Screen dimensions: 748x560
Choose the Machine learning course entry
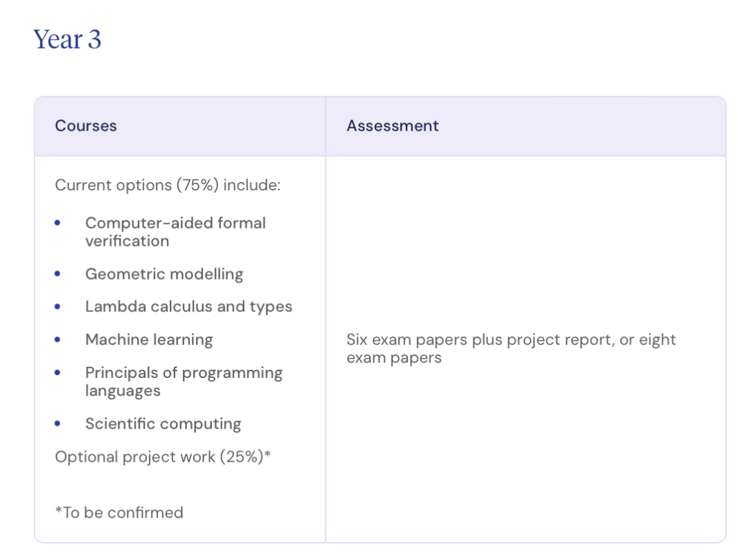pos(149,340)
